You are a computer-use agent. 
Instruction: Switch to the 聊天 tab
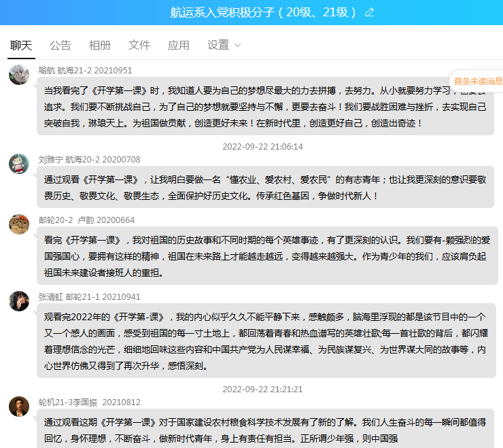(x=21, y=46)
